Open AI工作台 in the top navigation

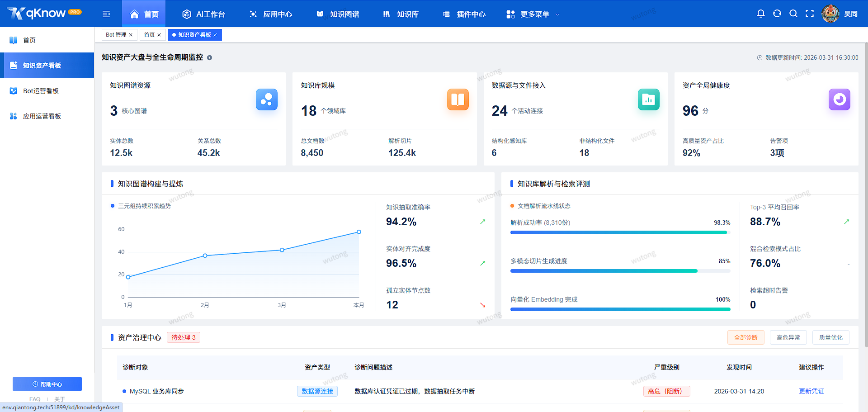click(203, 14)
